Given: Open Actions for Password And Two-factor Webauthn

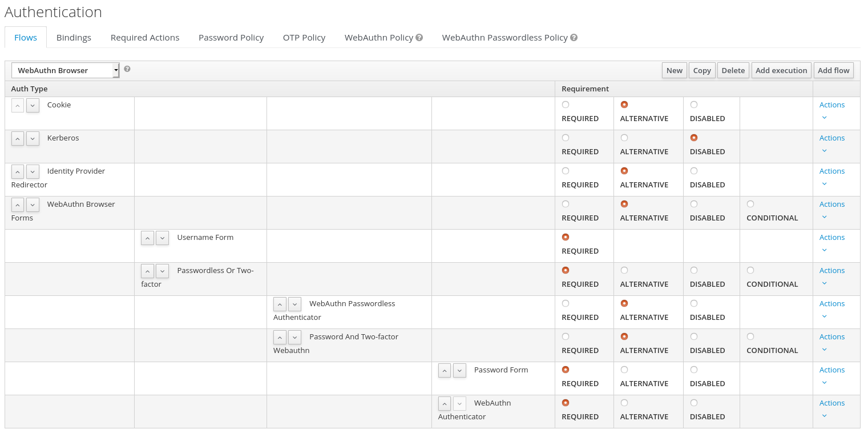Looking at the screenshot, I should [831, 343].
